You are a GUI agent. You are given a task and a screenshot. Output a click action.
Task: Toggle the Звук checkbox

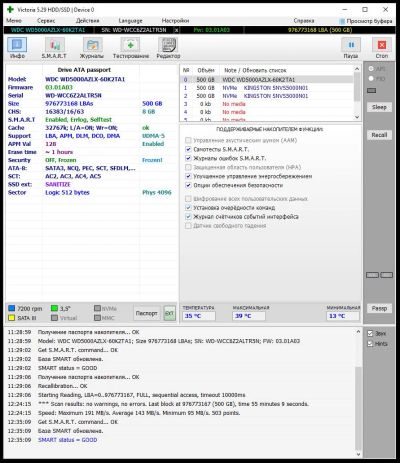coord(370,333)
